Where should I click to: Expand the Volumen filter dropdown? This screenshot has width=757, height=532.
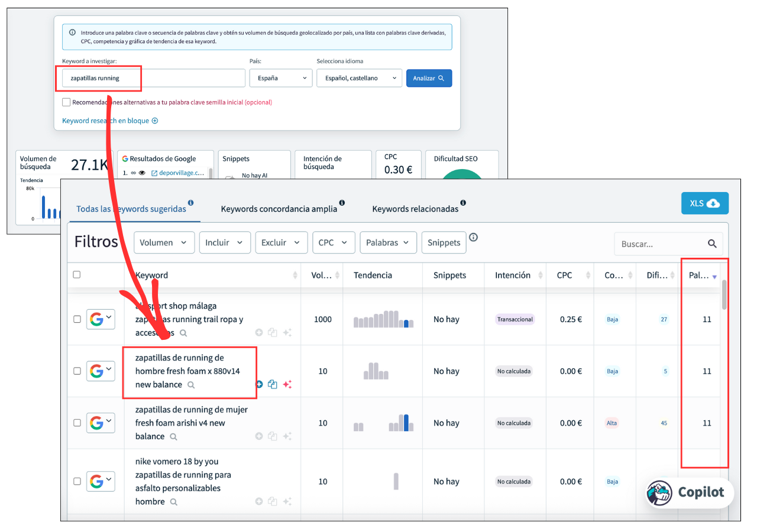click(164, 242)
